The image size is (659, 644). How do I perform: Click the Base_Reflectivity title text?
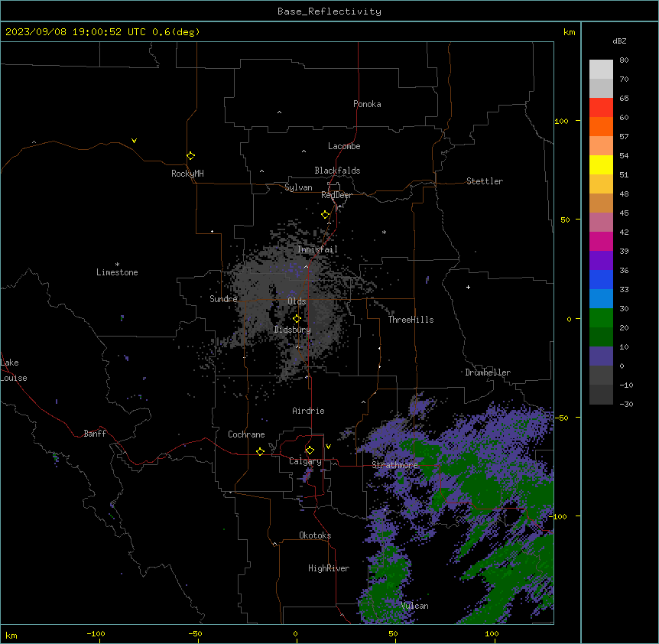click(329, 11)
